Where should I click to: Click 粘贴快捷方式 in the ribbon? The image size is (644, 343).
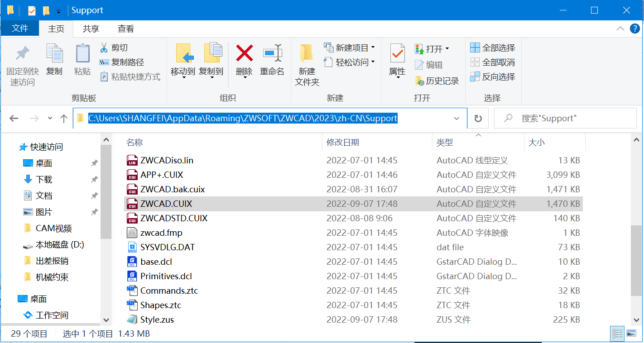coord(130,76)
